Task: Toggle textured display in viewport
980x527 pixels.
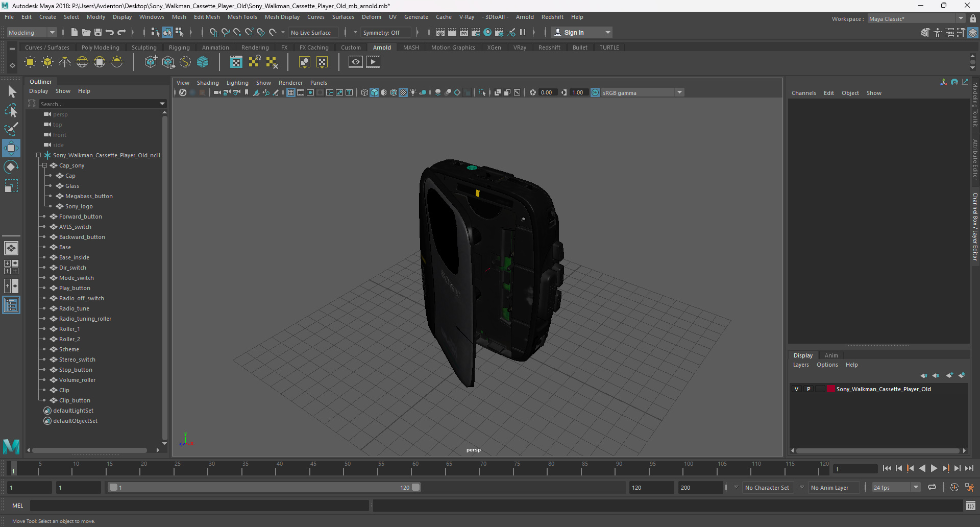Action: [403, 92]
